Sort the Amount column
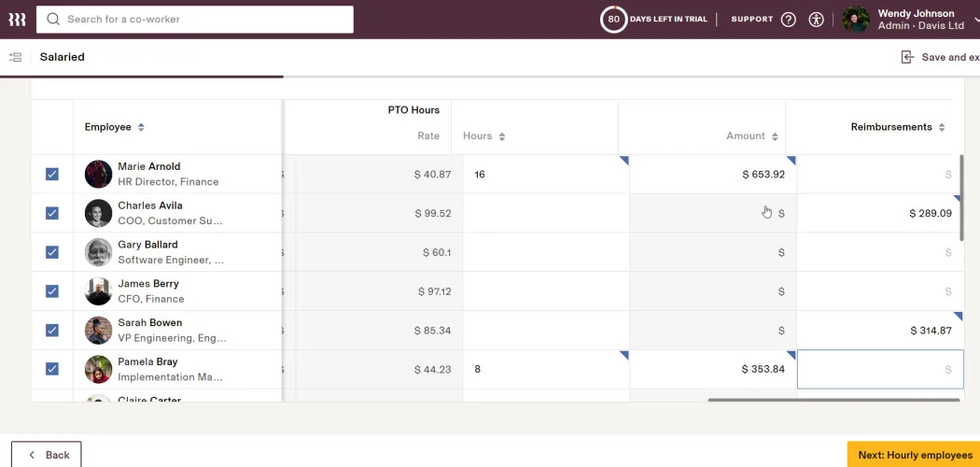 (775, 136)
